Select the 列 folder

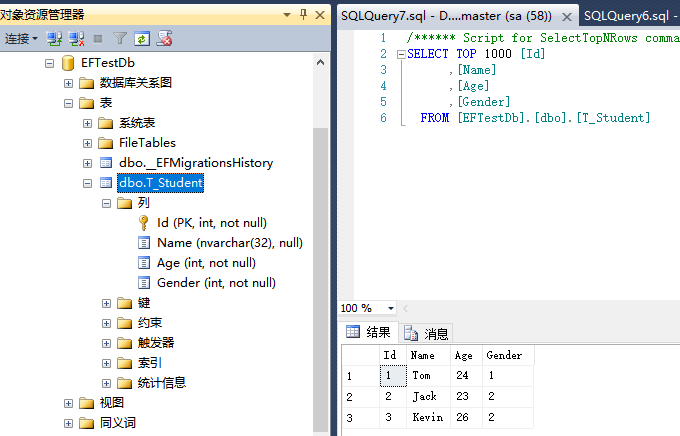click(144, 203)
